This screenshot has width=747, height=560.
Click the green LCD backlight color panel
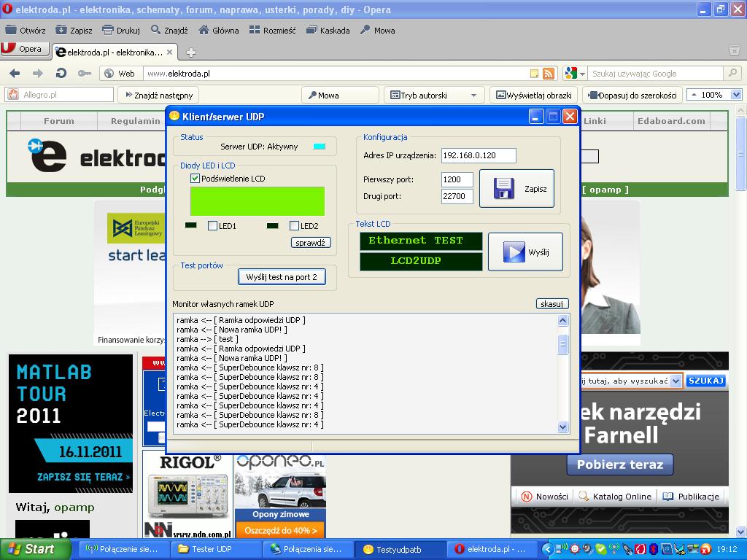[x=257, y=201]
